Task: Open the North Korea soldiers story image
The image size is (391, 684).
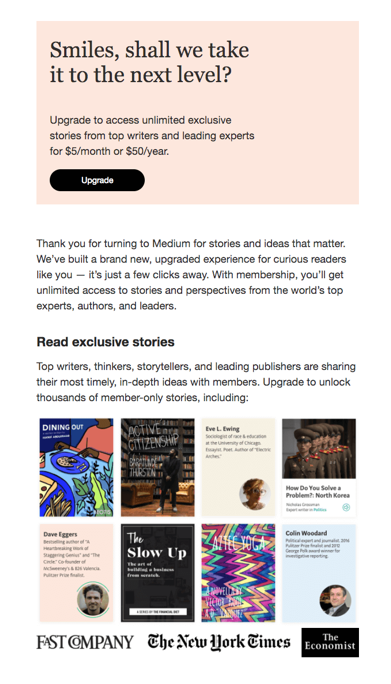Action: pyautogui.click(x=319, y=449)
